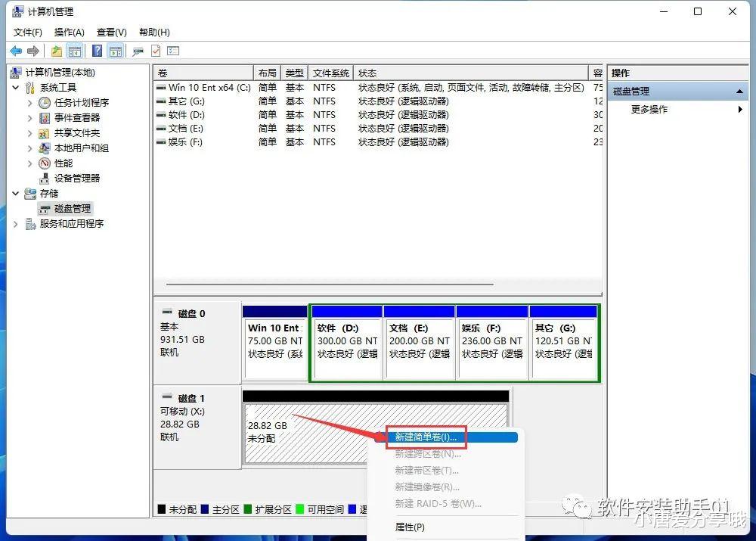This screenshot has width=756, height=541.
Task: Click the Forward arrow toolbar icon
Action: pos(33,51)
